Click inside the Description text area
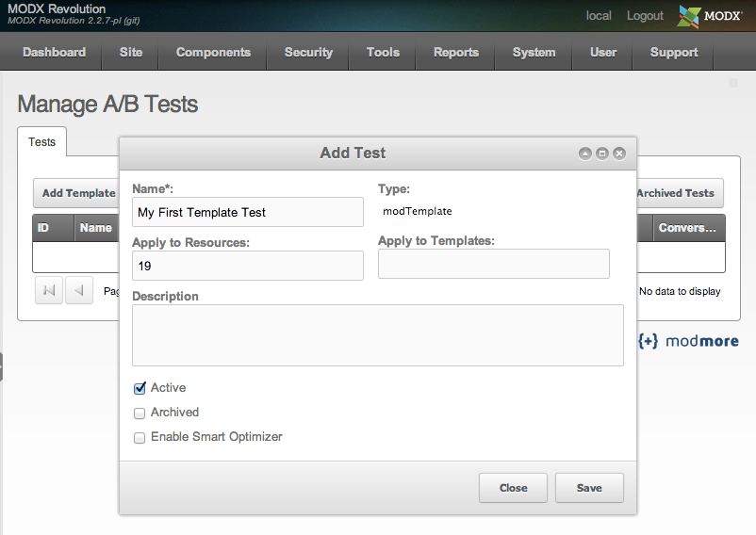The image size is (756, 535). coord(378,335)
